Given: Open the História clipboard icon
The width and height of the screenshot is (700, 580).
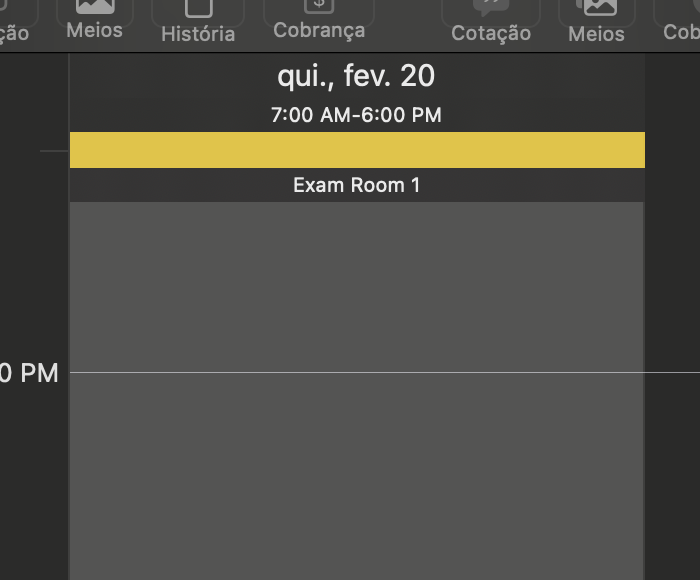Looking at the screenshot, I should pos(198,8).
